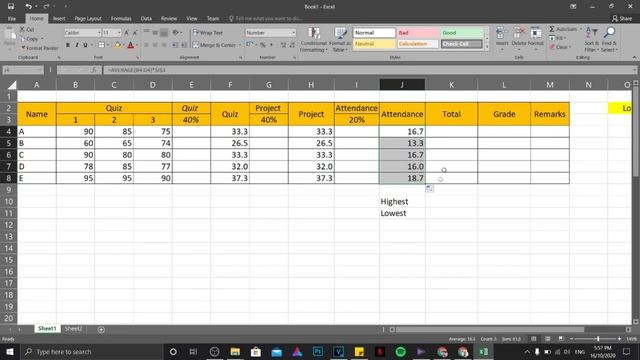Click the AutoSum sigma icon
Screen dimensions: 640x360
pos(552,29)
